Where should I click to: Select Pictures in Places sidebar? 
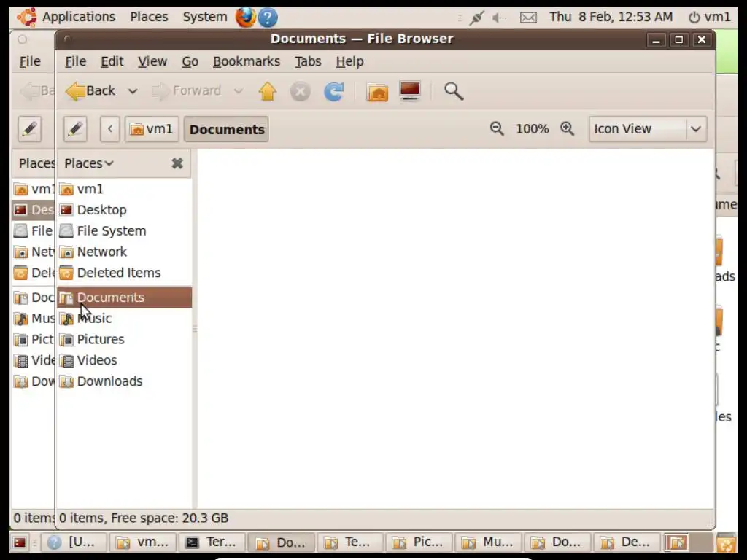124,340
